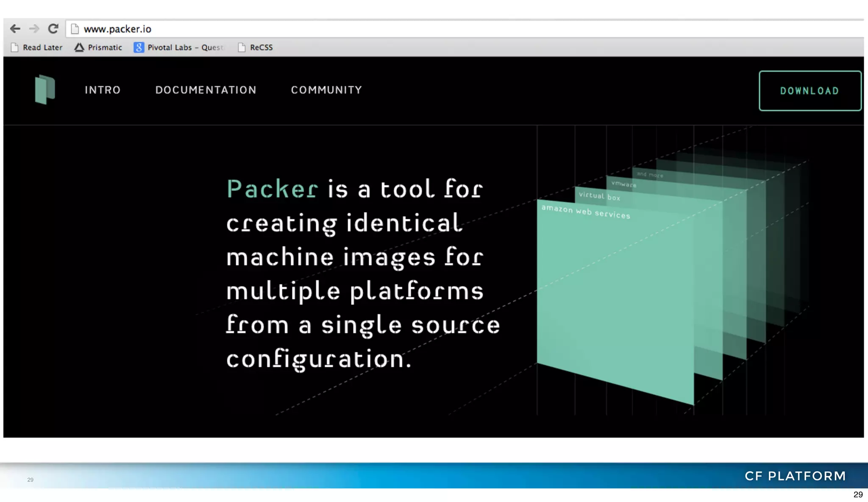
Task: Click the browser forward arrow
Action: pyautogui.click(x=34, y=29)
